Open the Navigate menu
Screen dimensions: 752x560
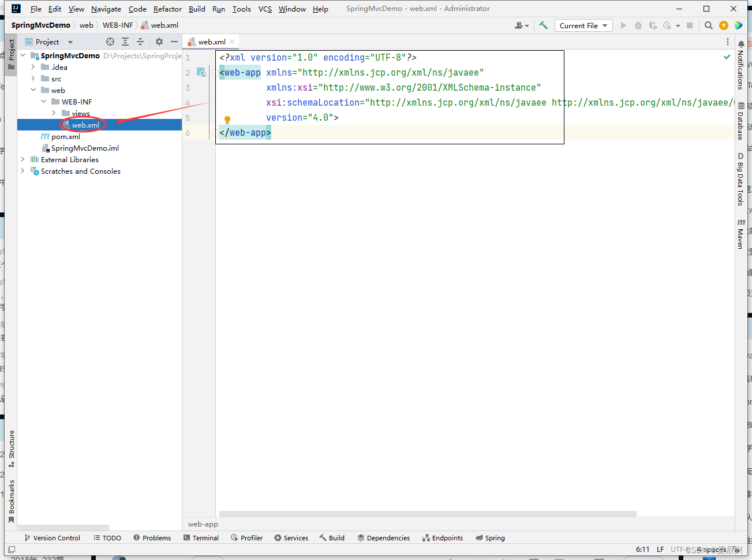[106, 9]
